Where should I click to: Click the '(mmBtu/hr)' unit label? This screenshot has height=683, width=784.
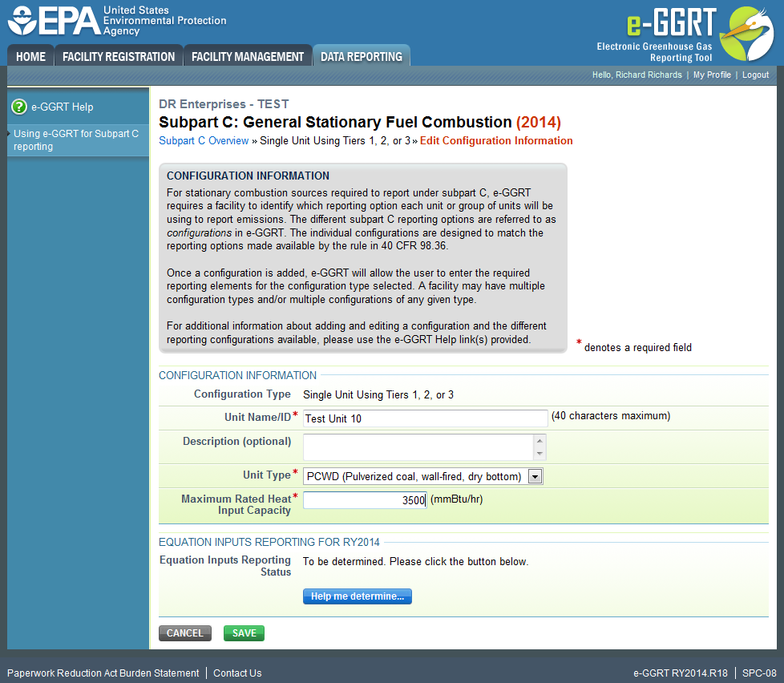pos(456,499)
